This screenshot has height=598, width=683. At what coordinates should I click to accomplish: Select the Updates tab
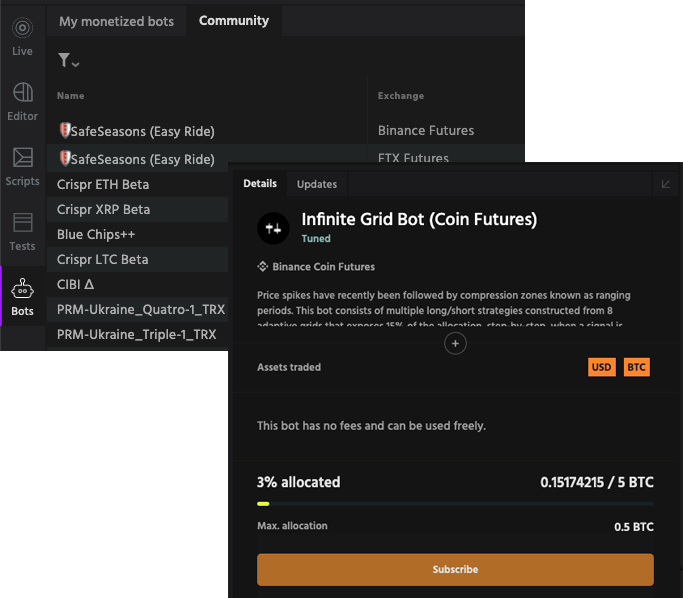[317, 184]
